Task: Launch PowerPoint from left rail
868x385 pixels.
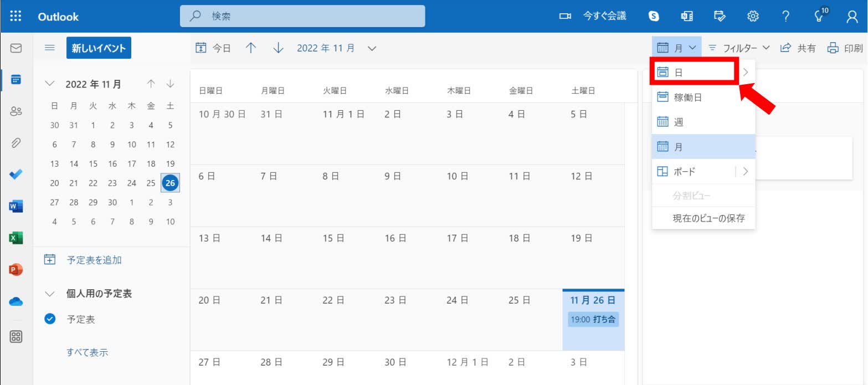Action: [x=16, y=269]
